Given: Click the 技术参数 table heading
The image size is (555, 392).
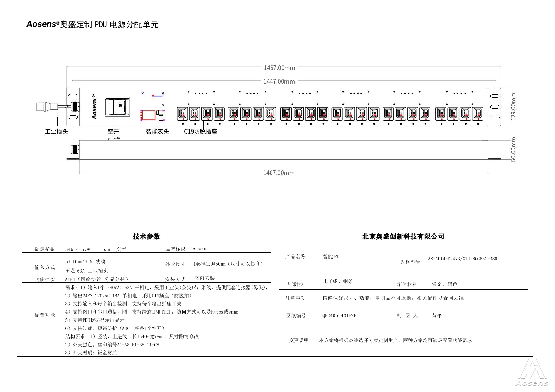Looking at the screenshot, I should pyautogui.click(x=146, y=236).
